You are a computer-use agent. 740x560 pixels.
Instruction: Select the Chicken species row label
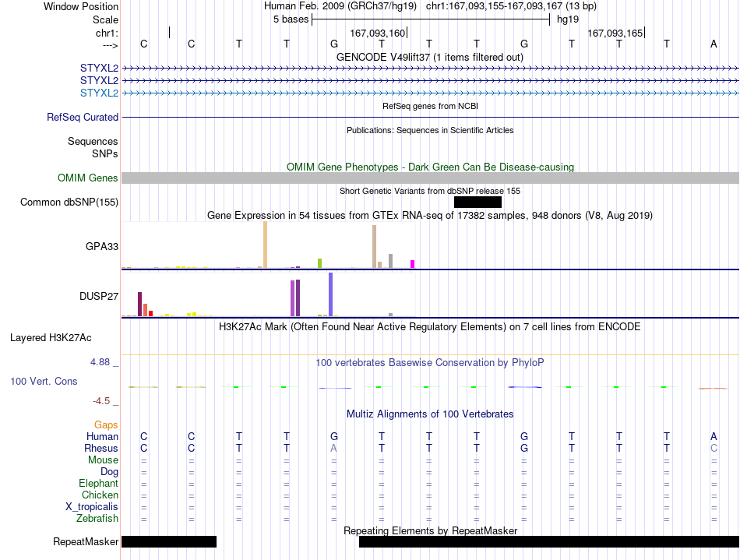[100, 495]
